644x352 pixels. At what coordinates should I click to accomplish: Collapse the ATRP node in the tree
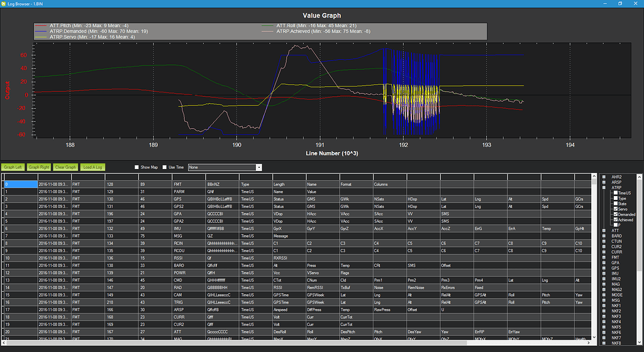click(x=604, y=187)
